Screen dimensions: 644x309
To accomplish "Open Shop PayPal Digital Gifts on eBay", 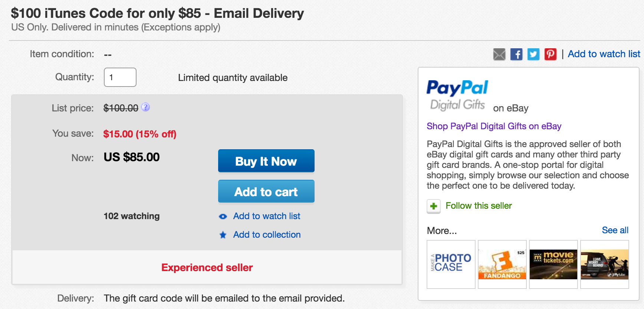I will 494,126.
